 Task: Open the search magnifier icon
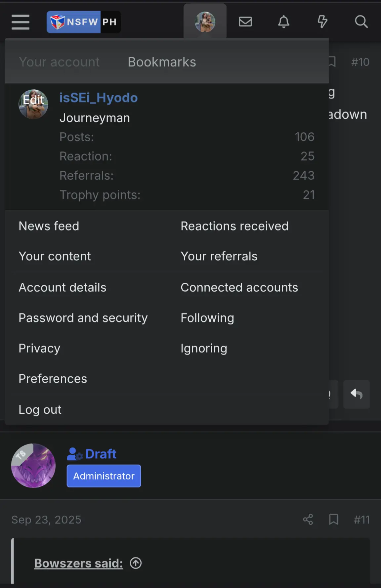pyautogui.click(x=361, y=22)
